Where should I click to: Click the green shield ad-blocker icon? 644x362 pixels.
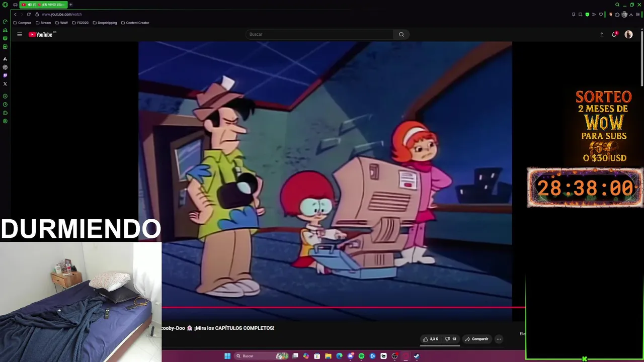point(587,14)
